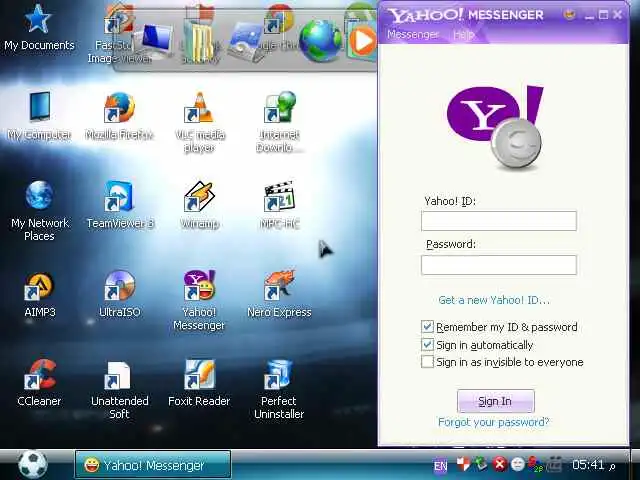
Task: Click the red X tray icon
Action: [499, 464]
